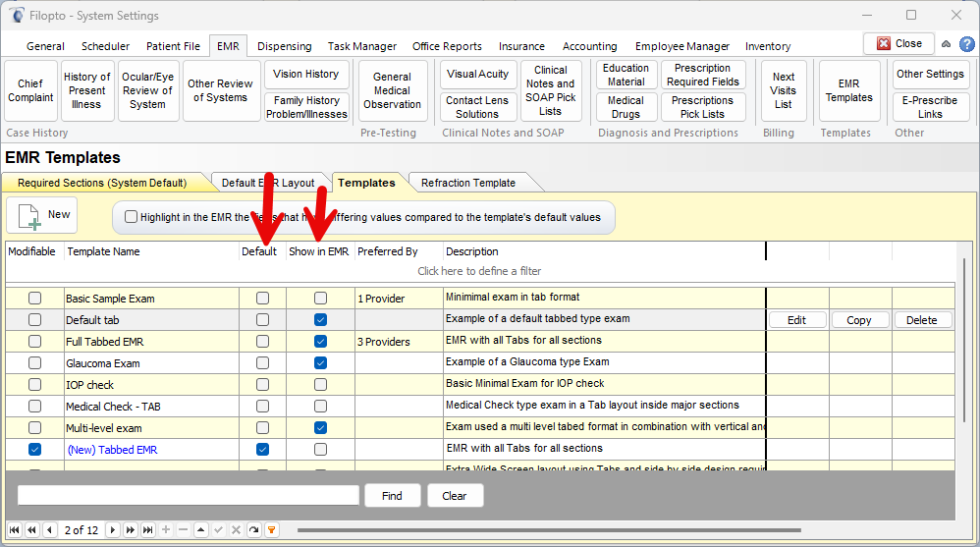Jump to next page of records
This screenshot has height=547, width=980.
click(x=130, y=530)
